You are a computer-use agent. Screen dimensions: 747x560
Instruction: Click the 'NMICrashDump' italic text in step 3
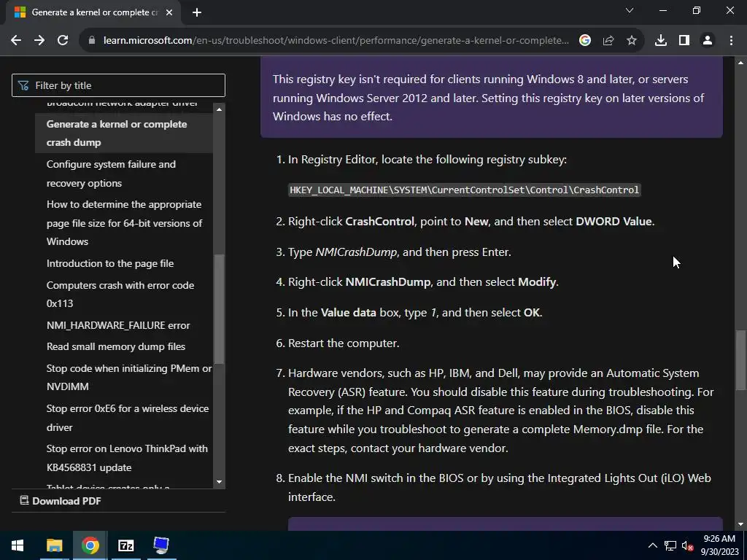(356, 252)
